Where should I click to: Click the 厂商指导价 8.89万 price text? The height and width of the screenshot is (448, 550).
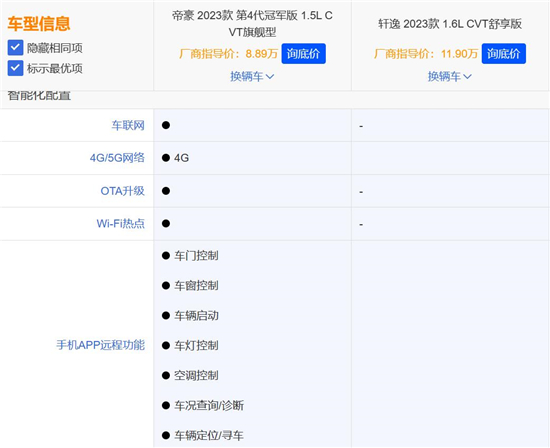tap(228, 54)
